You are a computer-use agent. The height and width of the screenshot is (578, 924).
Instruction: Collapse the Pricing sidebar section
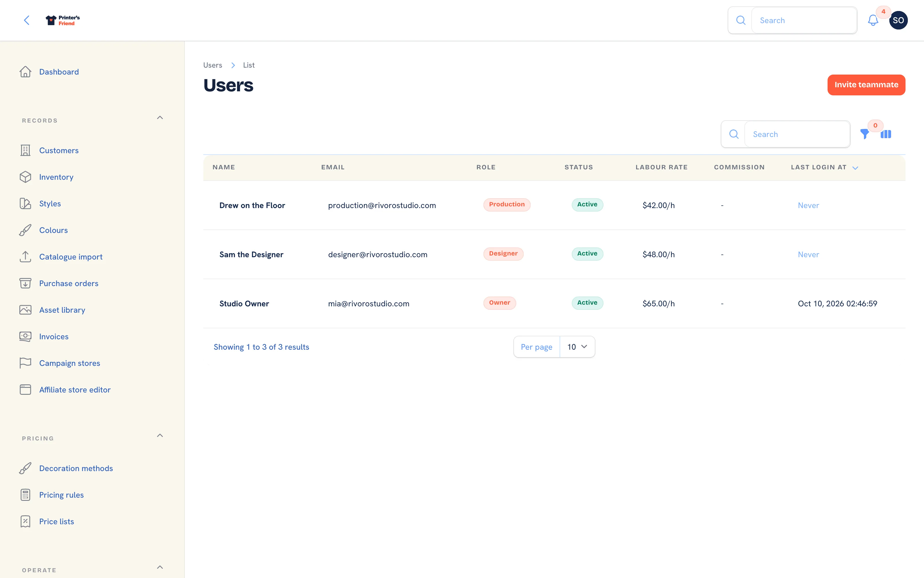click(x=160, y=436)
